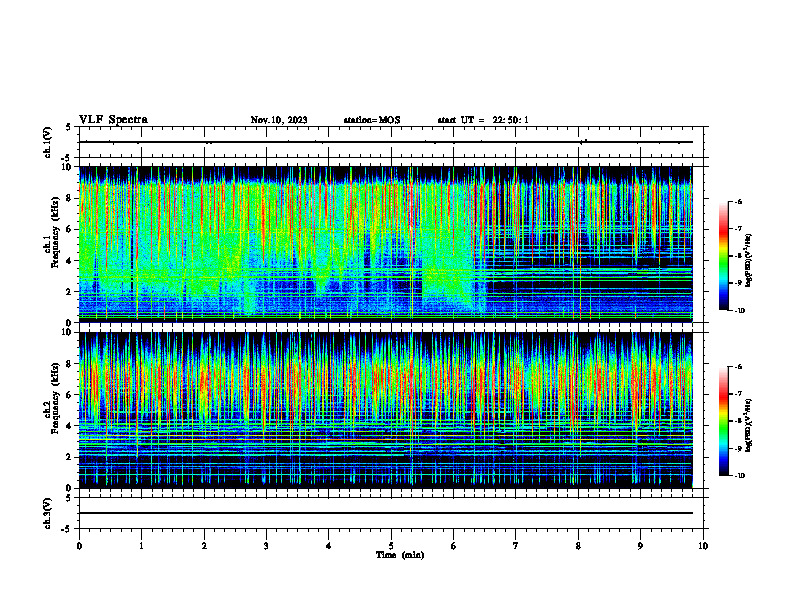The height and width of the screenshot is (612, 792).
Task: Click the ch.2 color bar "log(PSD)" label
Action: (x=749, y=425)
